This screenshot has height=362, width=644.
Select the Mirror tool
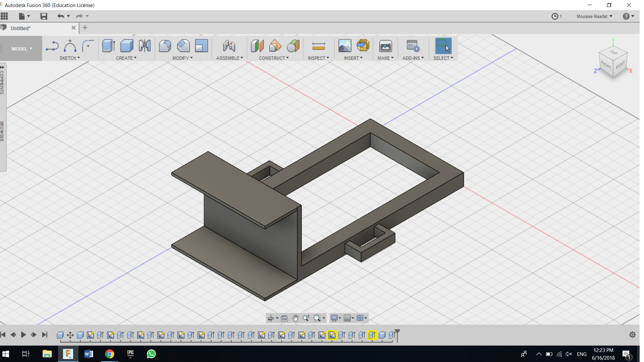click(145, 46)
